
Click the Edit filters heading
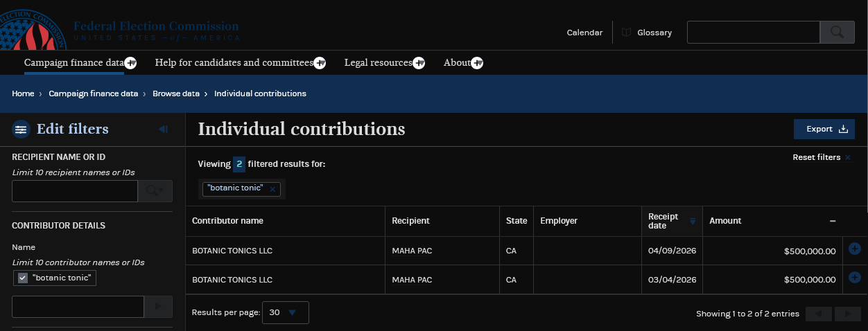73,129
